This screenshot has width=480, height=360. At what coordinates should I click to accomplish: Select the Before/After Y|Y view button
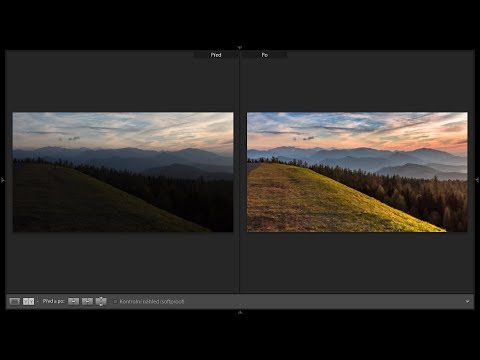28,301
